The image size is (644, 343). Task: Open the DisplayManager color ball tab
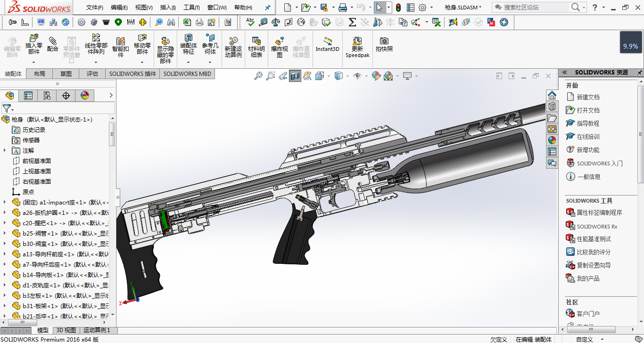click(85, 96)
